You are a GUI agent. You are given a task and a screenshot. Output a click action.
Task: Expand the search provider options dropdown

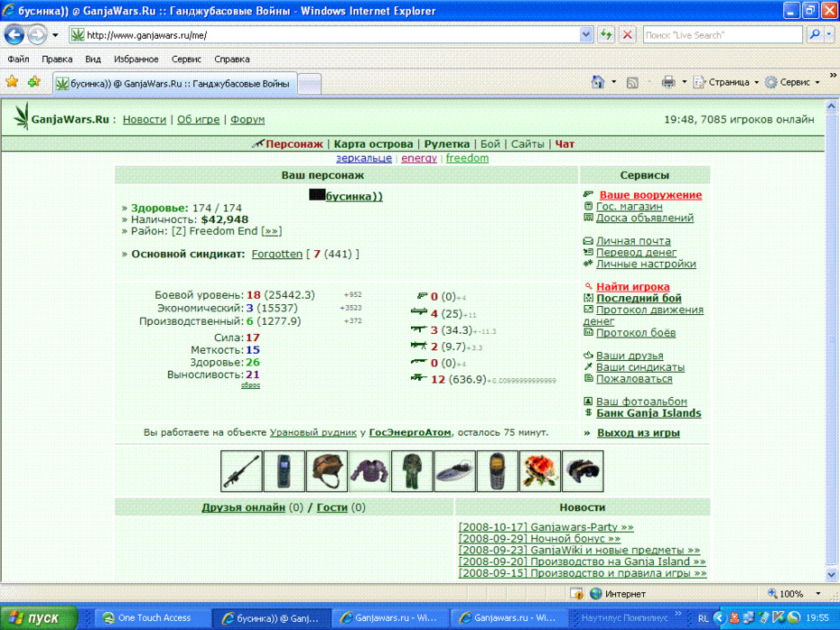829,35
